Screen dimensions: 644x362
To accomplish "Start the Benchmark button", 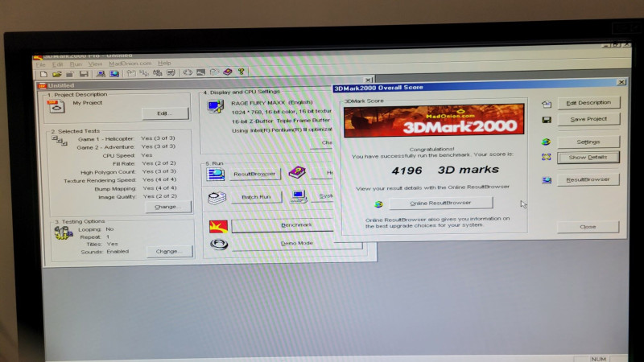I will point(283,225).
